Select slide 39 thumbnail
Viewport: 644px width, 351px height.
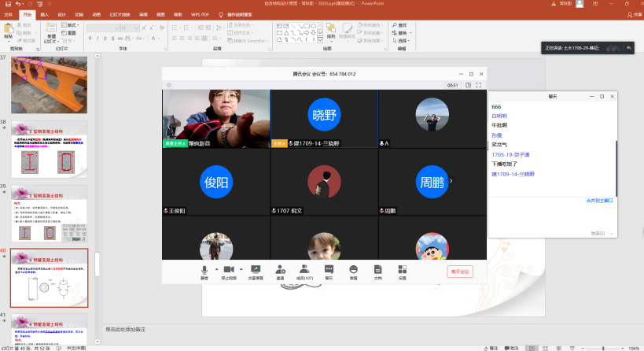pos(49,213)
